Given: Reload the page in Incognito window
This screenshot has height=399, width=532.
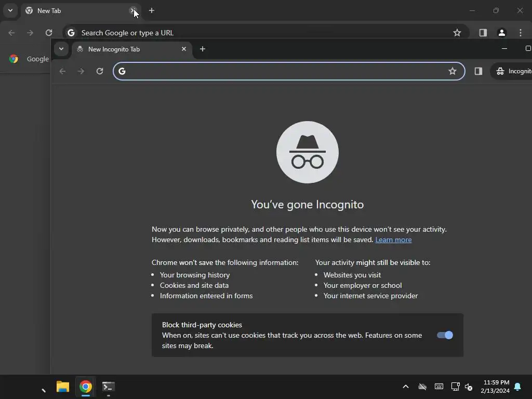Looking at the screenshot, I should (99, 71).
